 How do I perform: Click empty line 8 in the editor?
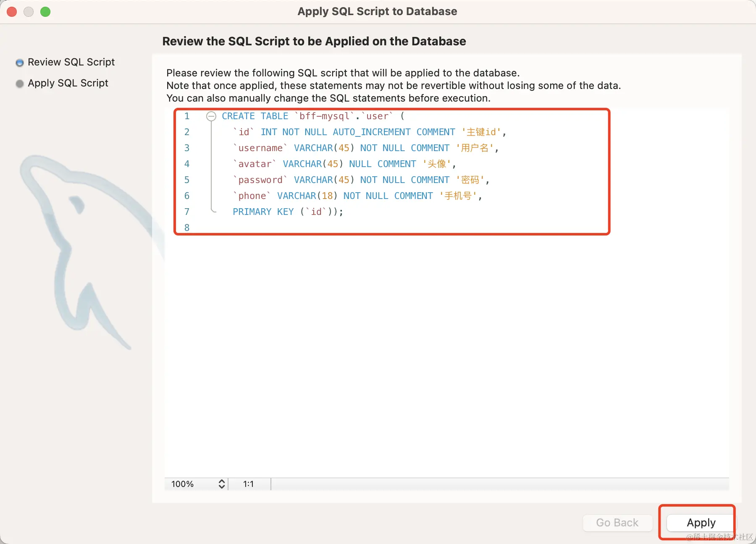294,228
